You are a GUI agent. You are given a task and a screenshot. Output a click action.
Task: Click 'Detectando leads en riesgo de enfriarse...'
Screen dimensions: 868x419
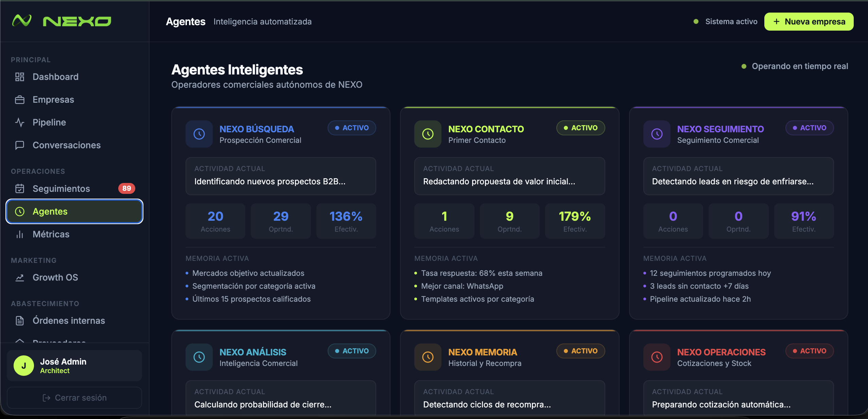coord(739,176)
